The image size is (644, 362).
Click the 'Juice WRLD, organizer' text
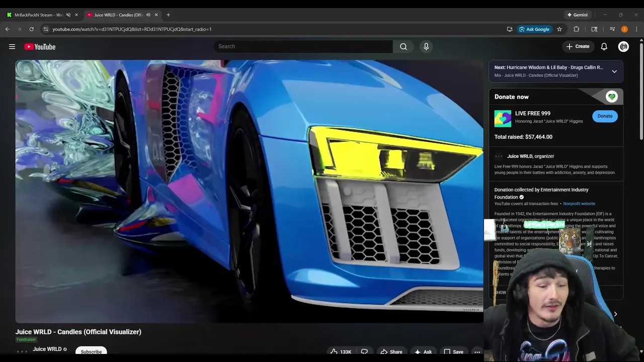pos(530,156)
